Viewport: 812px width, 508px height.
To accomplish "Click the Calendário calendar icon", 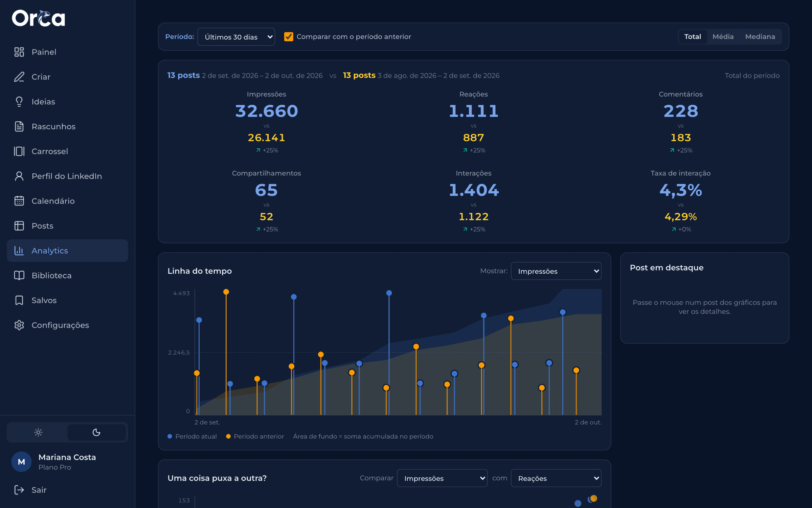I will 19,201.
